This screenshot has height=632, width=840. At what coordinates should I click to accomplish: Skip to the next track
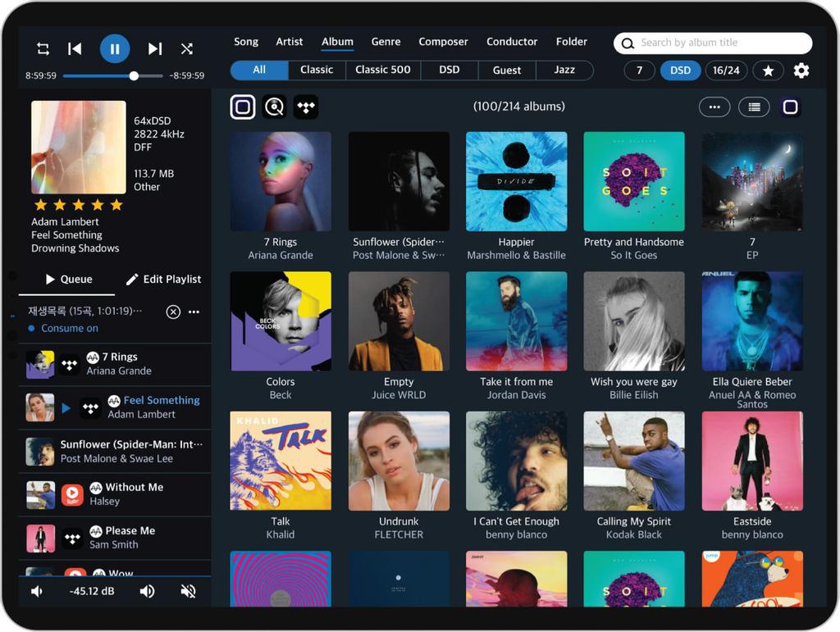[154, 49]
